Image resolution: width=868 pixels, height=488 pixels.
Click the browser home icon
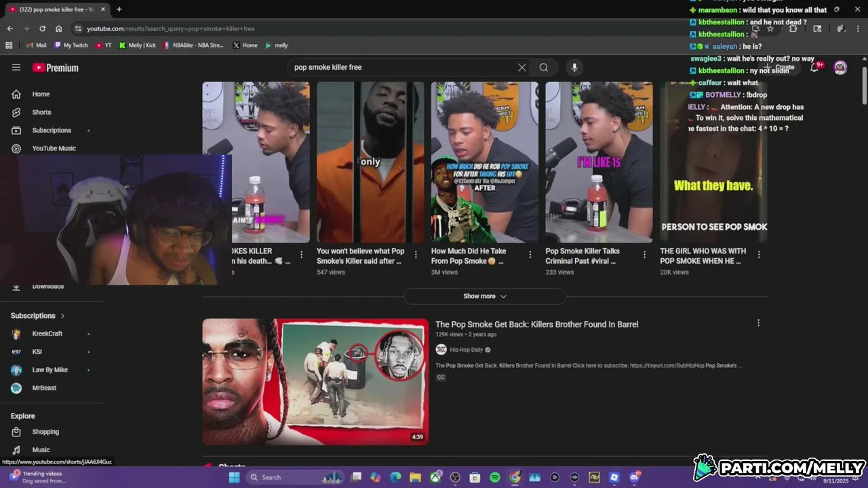[58, 28]
